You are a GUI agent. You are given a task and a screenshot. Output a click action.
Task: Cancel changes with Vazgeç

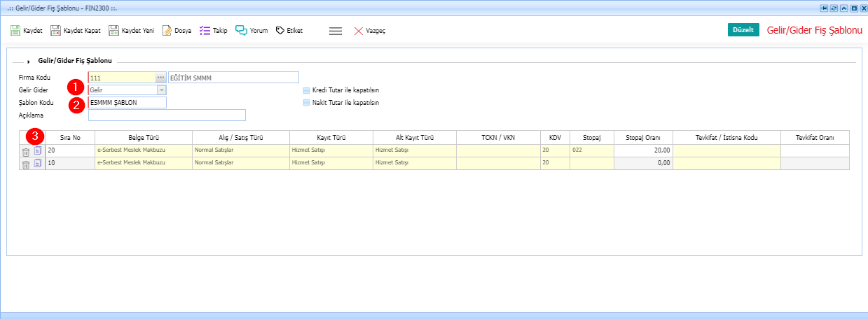click(369, 31)
